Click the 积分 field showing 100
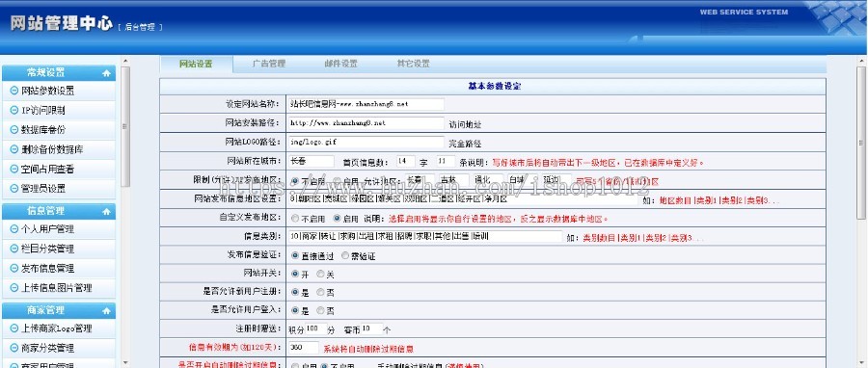 coord(316,329)
